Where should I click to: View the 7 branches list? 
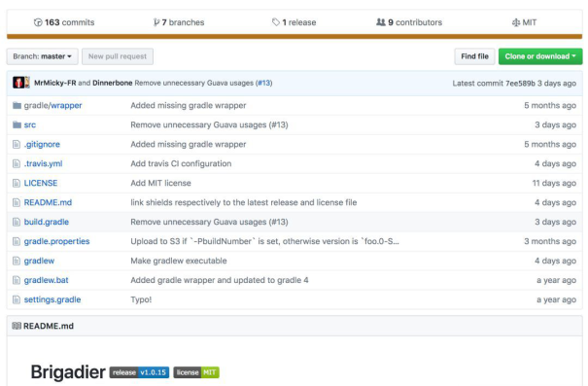(179, 22)
